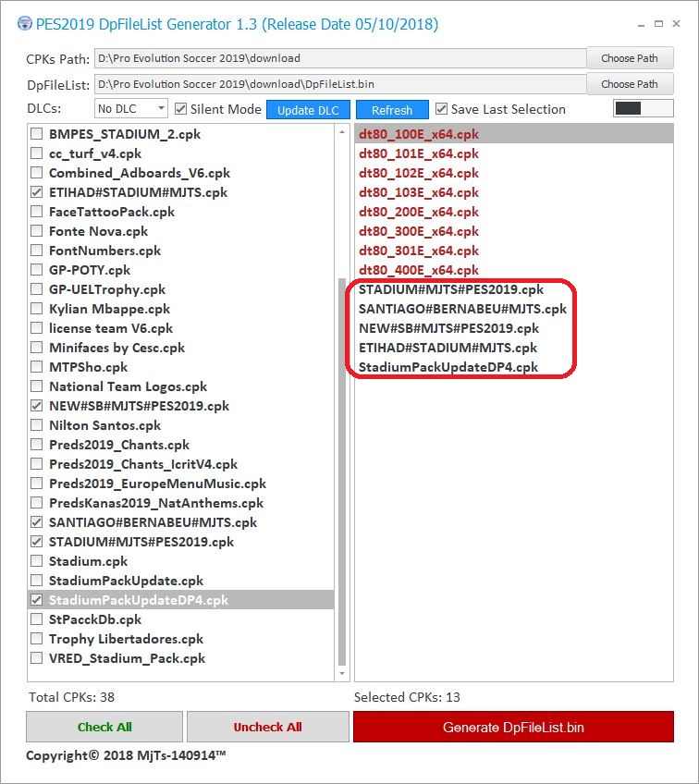Click Generate DpFileList.bin button
This screenshot has width=699, height=784.
coord(513,727)
